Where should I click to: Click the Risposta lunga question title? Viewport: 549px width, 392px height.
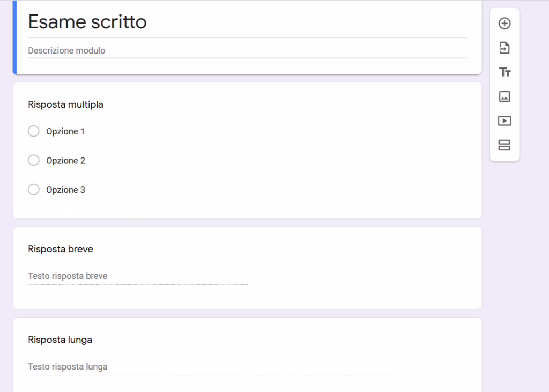60,340
